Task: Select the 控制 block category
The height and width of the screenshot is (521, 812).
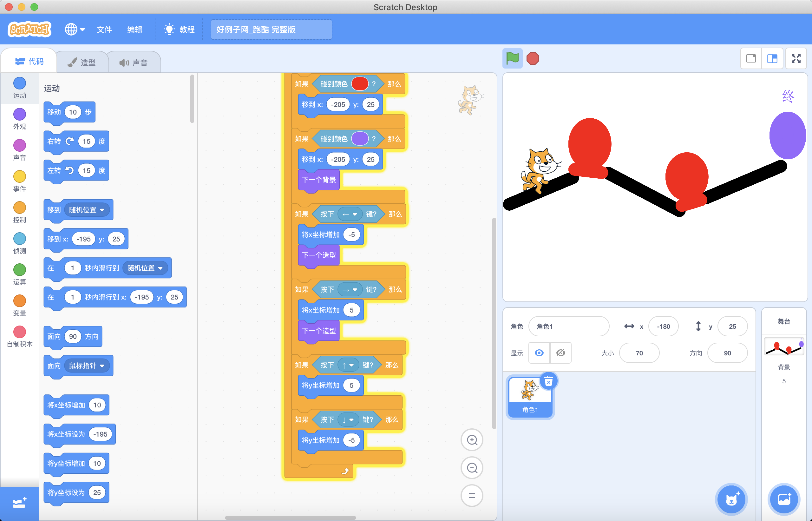Action: (x=20, y=212)
